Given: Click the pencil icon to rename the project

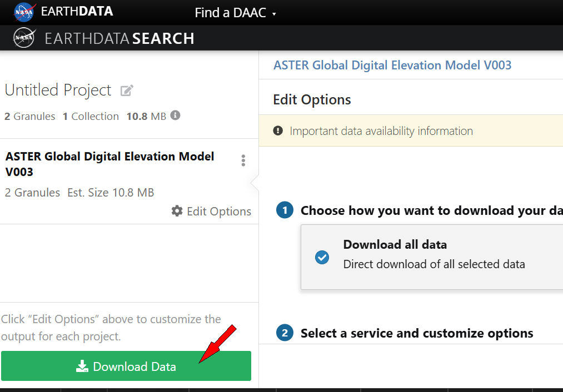Looking at the screenshot, I should click(x=127, y=91).
